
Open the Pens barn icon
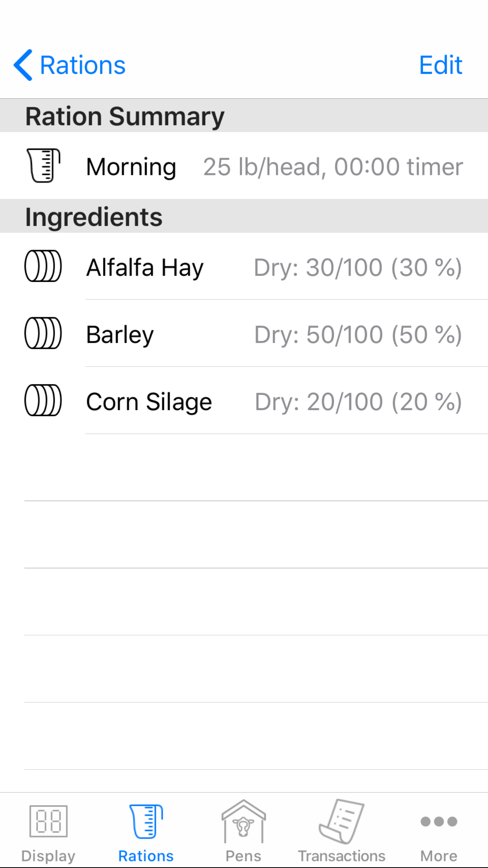tap(244, 822)
